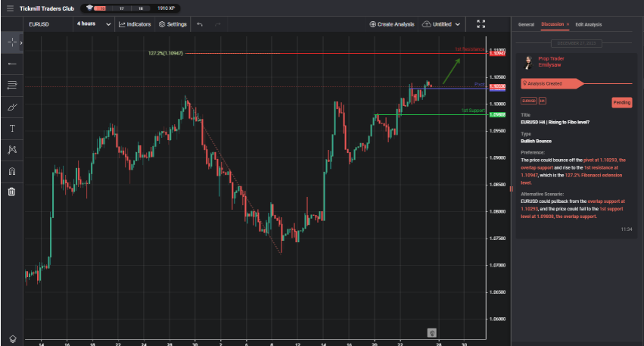Open the 4 hours timeframe dropdown
Image resolution: width=644 pixels, height=346 pixels.
click(x=94, y=24)
